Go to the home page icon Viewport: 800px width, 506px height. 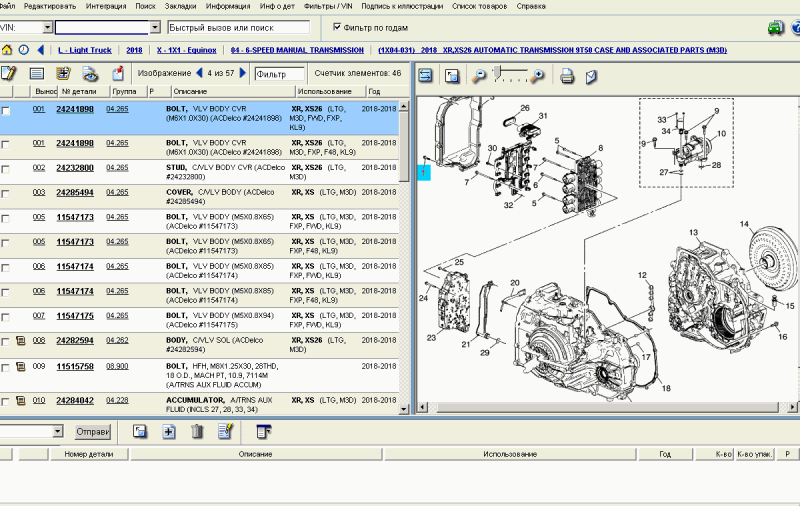[x=7, y=50]
